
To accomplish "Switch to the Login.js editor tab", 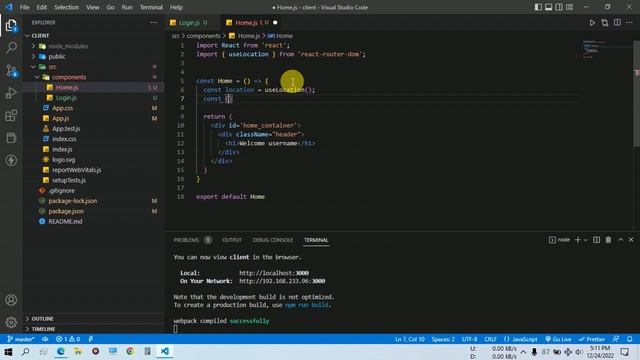I will coord(189,23).
